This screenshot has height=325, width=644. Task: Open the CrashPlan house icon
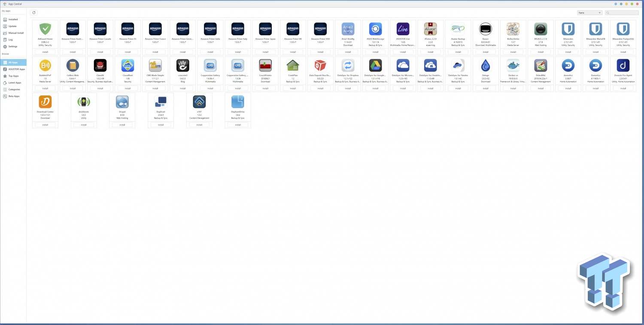[293, 65]
